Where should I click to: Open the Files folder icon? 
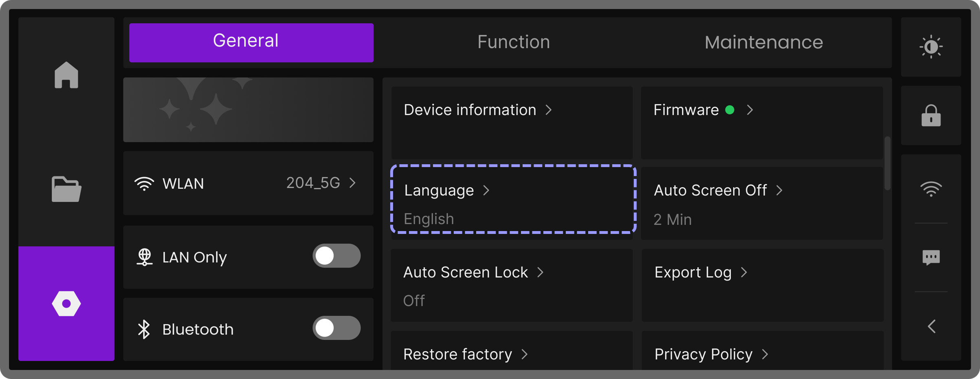[x=66, y=189]
